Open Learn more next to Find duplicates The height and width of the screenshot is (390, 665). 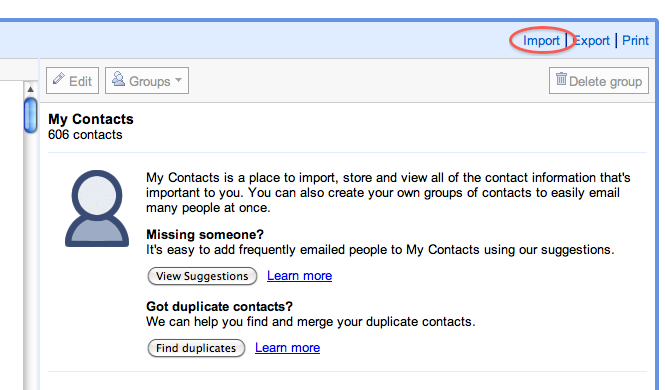pos(288,348)
